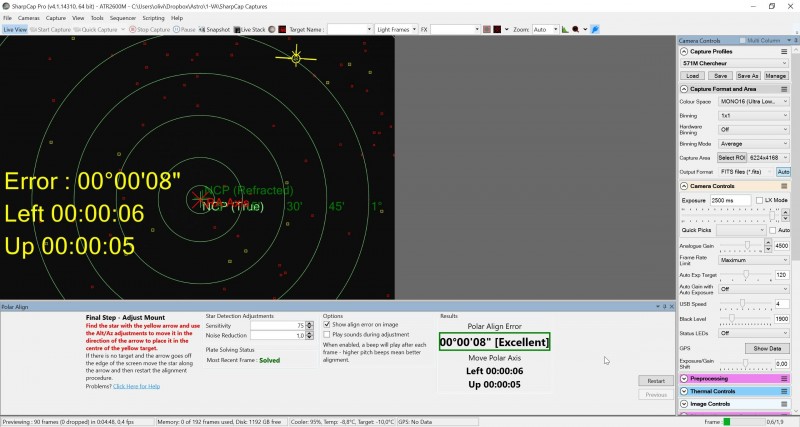Collapse the Camera Controls section
The height and width of the screenshot is (427, 800).
(684, 186)
